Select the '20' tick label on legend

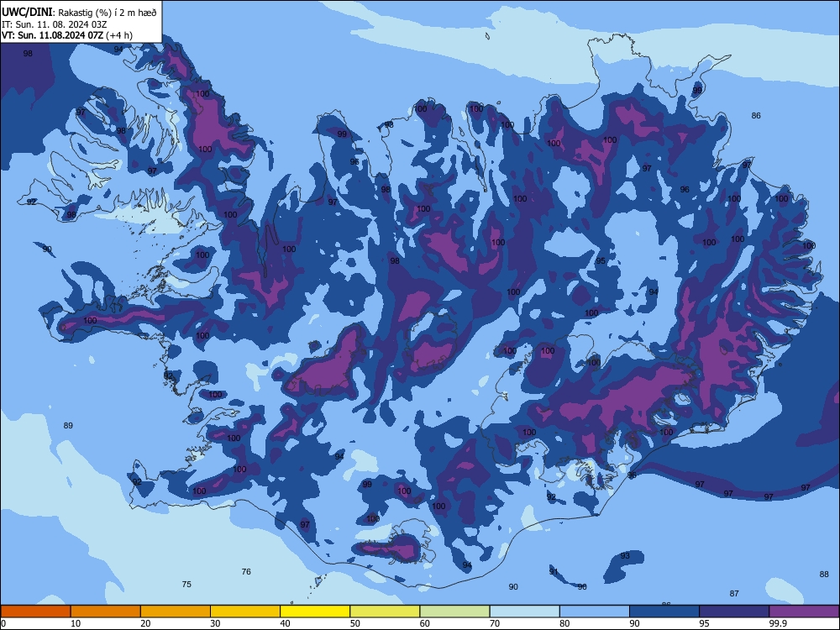coord(145,623)
